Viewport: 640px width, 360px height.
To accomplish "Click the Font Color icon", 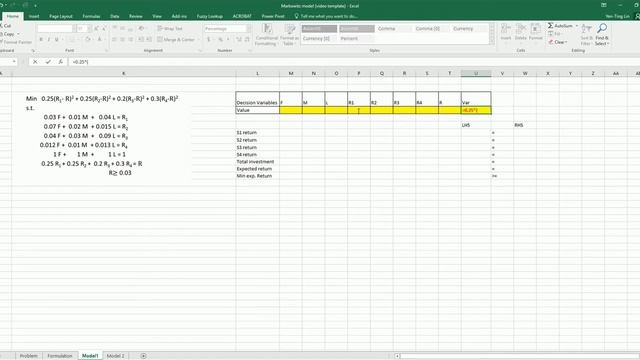I will (99, 40).
